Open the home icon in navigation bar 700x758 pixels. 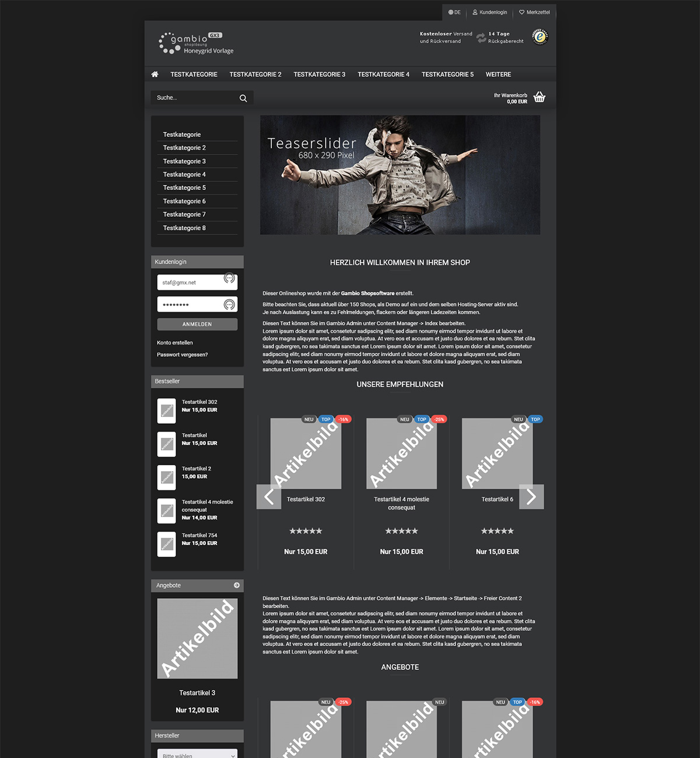(x=155, y=75)
